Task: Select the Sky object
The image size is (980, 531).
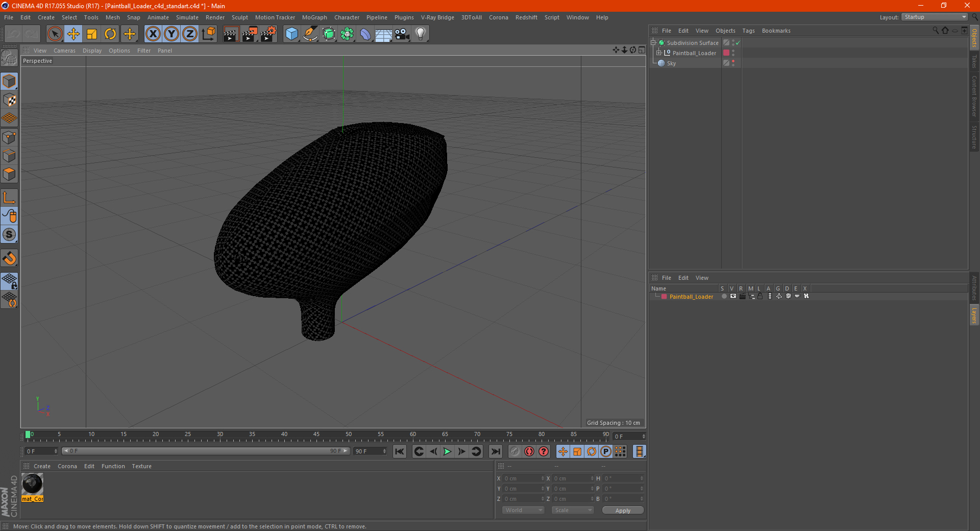Action: (x=671, y=63)
